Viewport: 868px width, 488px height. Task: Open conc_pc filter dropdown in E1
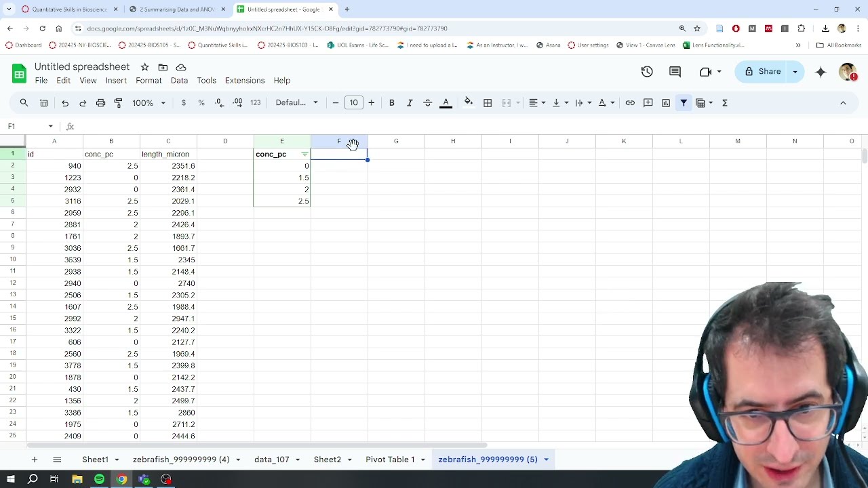pyautogui.click(x=304, y=155)
